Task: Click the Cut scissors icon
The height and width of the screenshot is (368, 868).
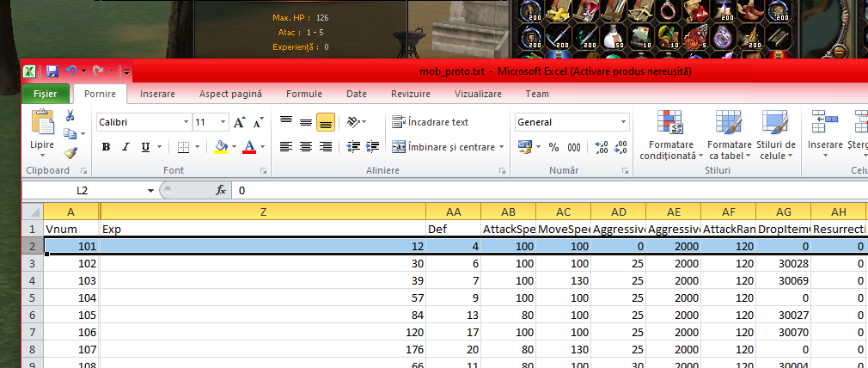Action: [70, 116]
